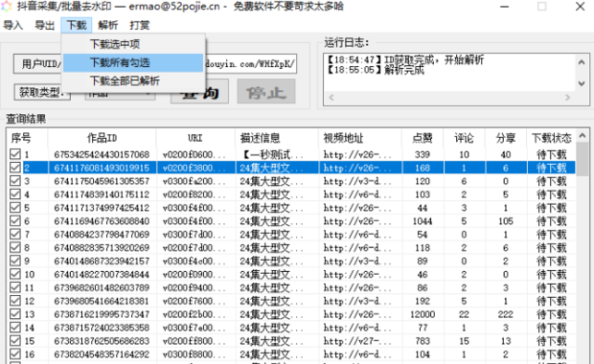Click likes value 12000 in row 13
The image size is (594, 364).
click(x=423, y=314)
